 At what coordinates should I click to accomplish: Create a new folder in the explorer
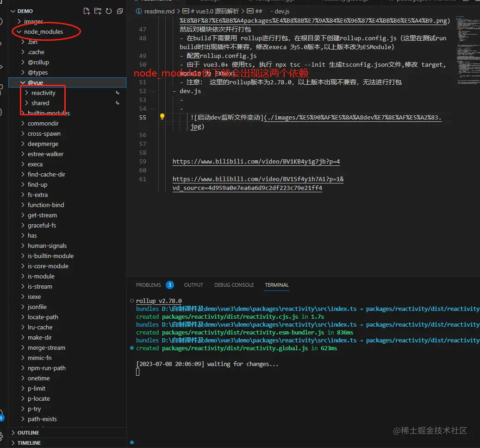[98, 11]
